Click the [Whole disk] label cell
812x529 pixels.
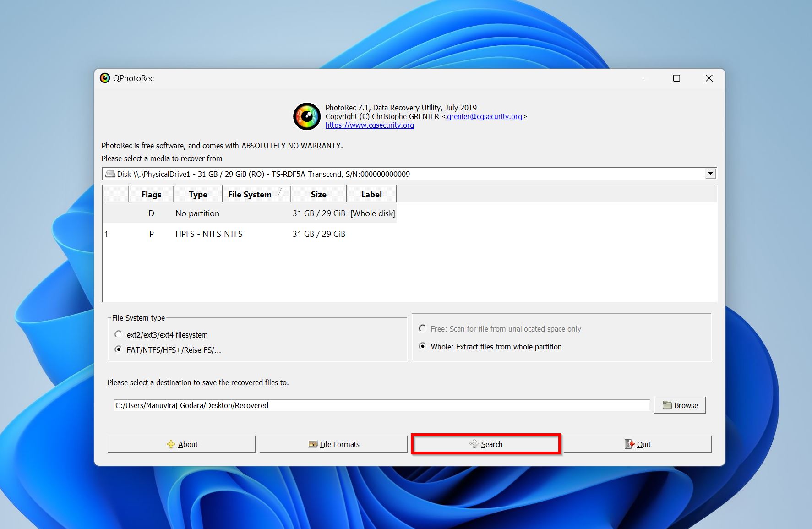click(x=372, y=213)
